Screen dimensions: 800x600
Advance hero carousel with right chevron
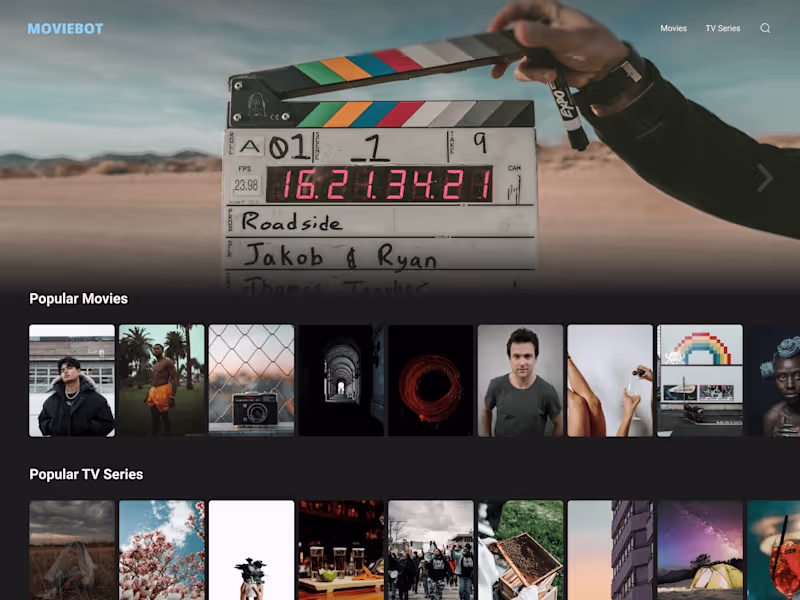[764, 178]
